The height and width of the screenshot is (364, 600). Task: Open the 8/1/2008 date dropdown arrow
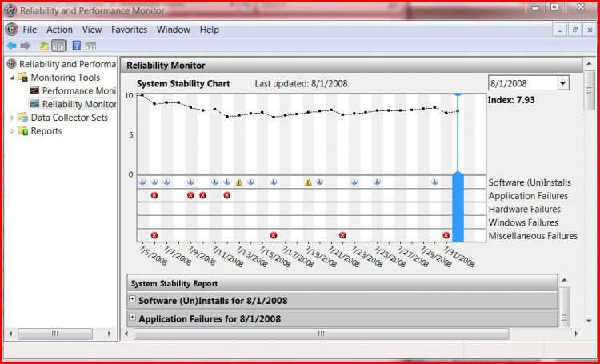[x=562, y=83]
